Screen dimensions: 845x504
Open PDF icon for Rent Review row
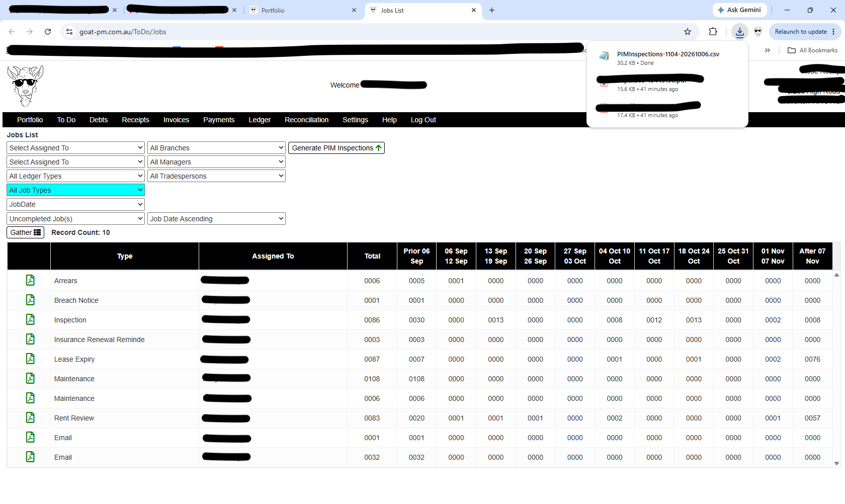[x=30, y=417]
